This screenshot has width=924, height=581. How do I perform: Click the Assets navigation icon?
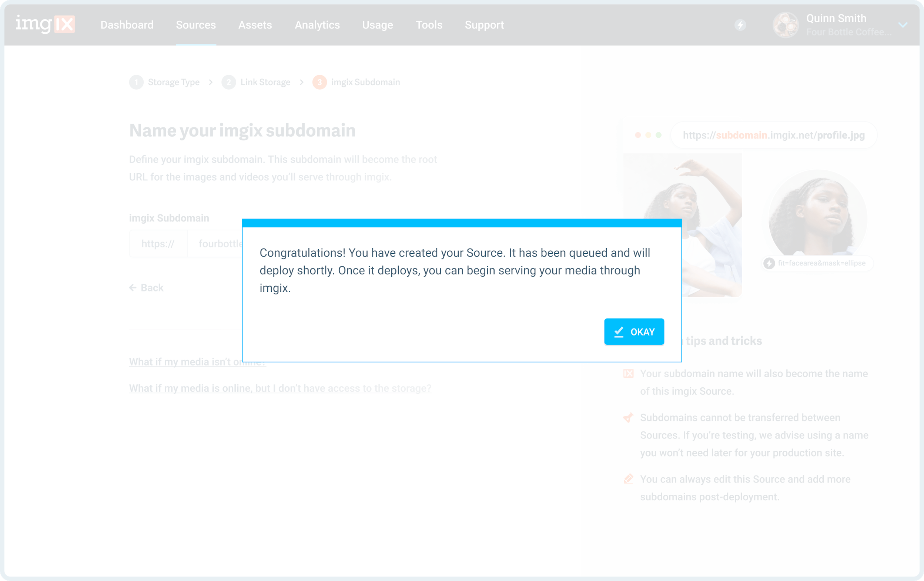255,25
